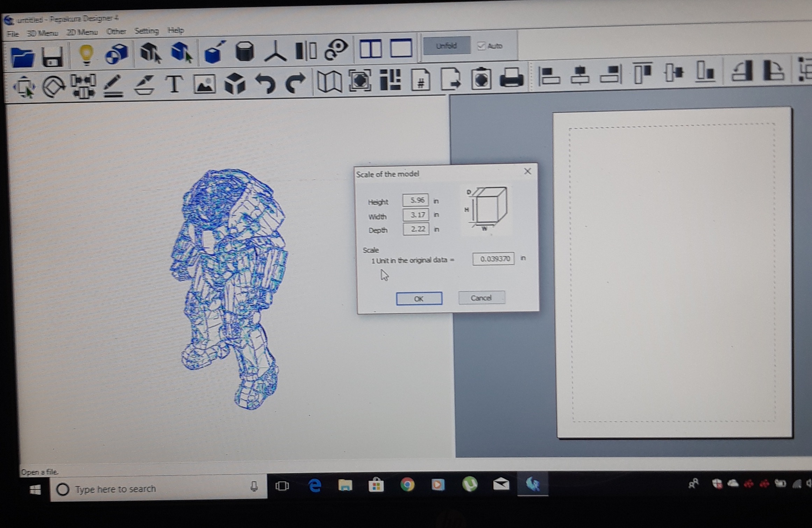Click the export page arrow icon

(x=450, y=79)
